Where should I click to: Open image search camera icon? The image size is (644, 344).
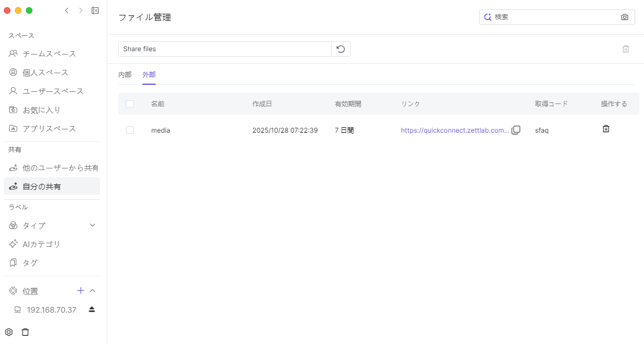(x=625, y=17)
